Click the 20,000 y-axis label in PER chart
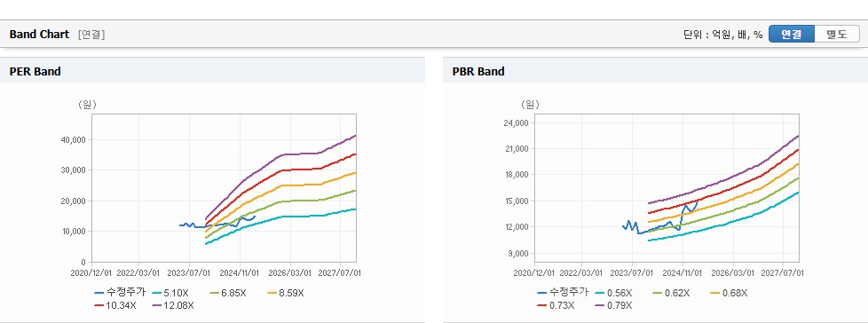The image size is (868, 323). click(x=73, y=201)
